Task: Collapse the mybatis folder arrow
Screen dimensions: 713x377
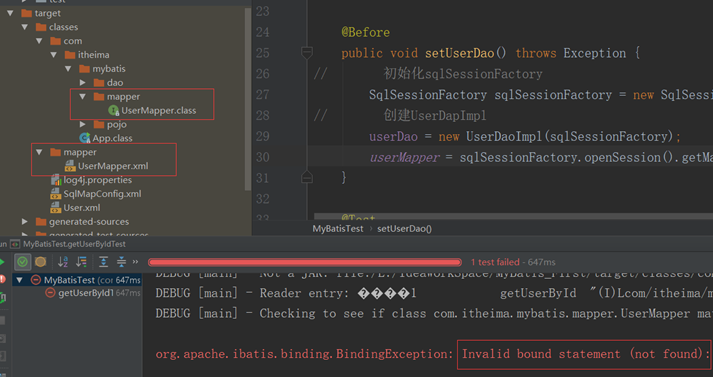Action: (68, 69)
